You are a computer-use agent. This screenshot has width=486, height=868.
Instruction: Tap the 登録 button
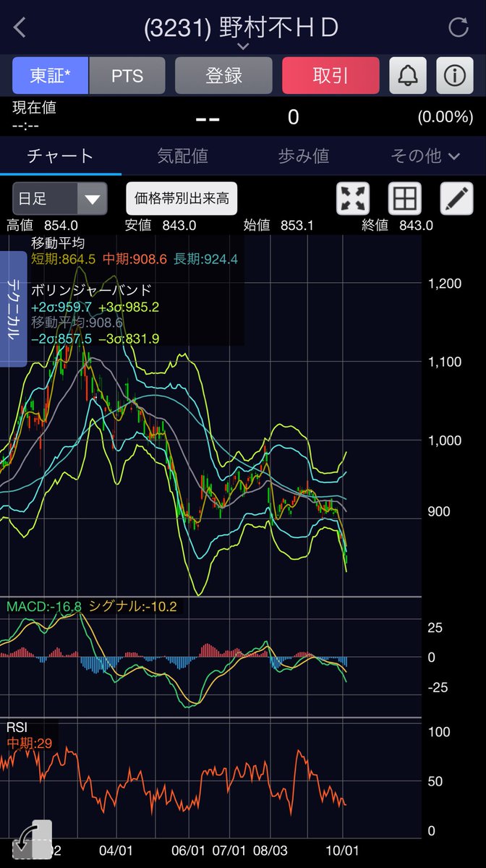click(x=223, y=75)
